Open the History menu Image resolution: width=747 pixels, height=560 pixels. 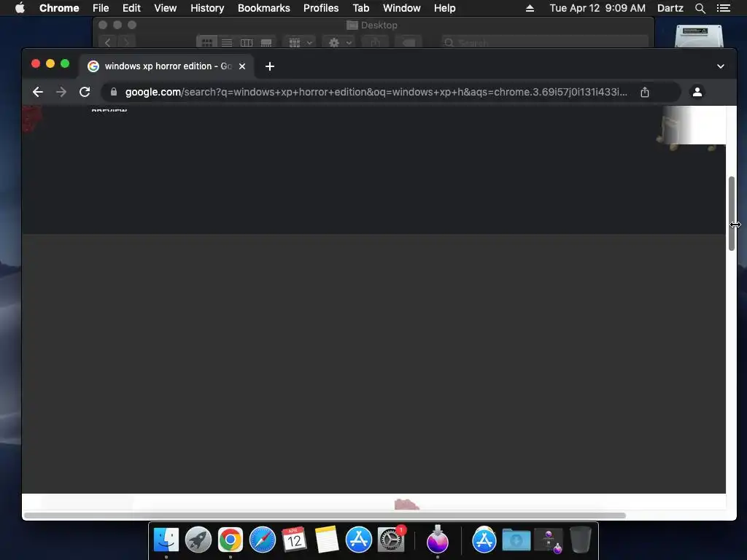(207, 8)
